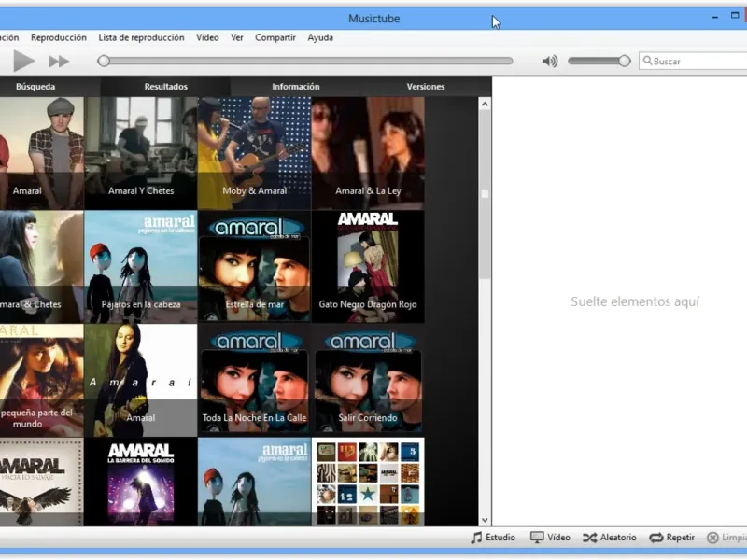Select the Salir Corriendo thumbnail
The height and width of the screenshot is (560, 747).
tap(368, 381)
